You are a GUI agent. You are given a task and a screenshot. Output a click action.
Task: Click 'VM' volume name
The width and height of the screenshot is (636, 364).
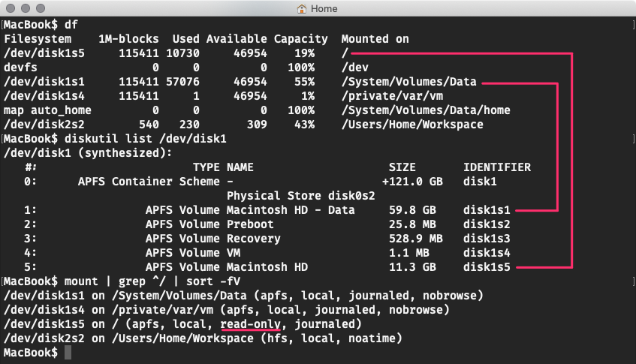pyautogui.click(x=234, y=252)
